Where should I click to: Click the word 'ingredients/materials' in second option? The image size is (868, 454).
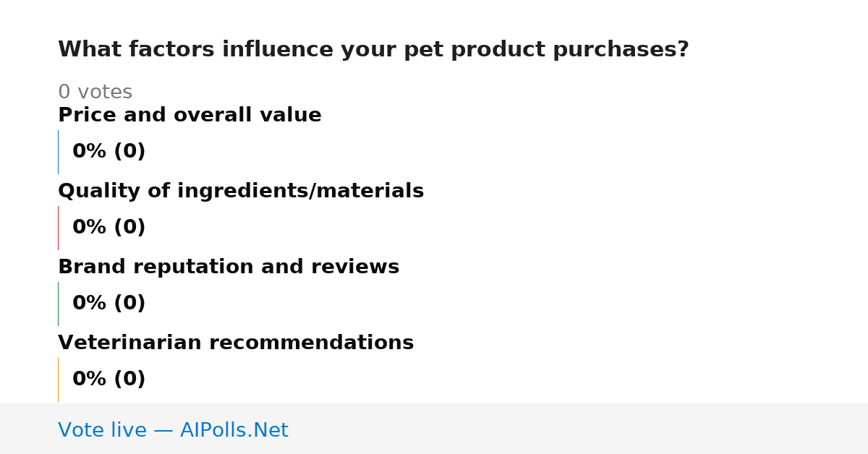tap(300, 192)
